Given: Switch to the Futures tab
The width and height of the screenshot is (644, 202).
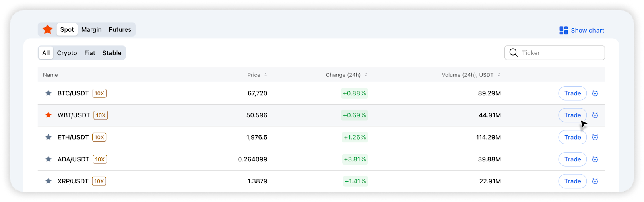Looking at the screenshot, I should pyautogui.click(x=120, y=29).
